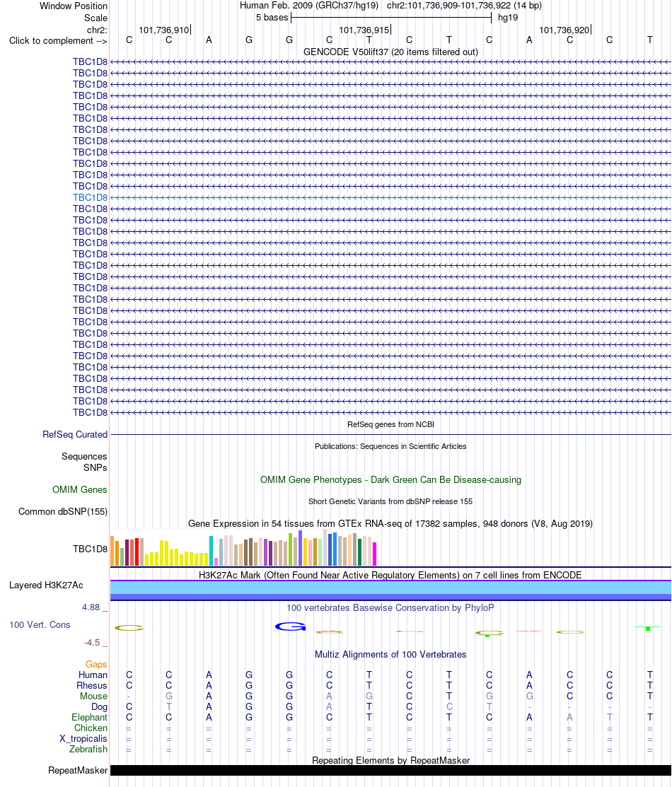This screenshot has width=672, height=787.
Task: Open 100 vertebrates Basewise Conservation by PhyloP title
Action: click(390, 608)
